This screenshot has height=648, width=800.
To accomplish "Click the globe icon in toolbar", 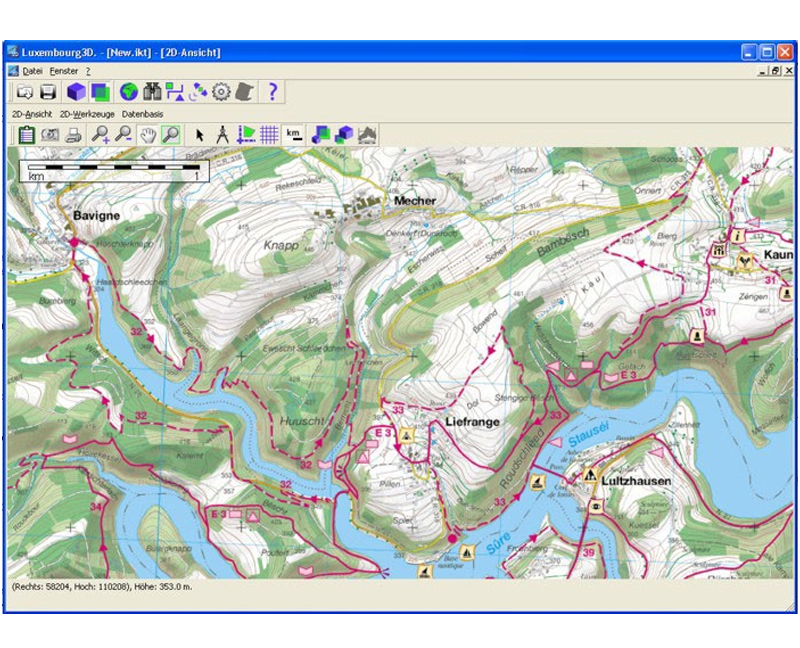I will (128, 92).
